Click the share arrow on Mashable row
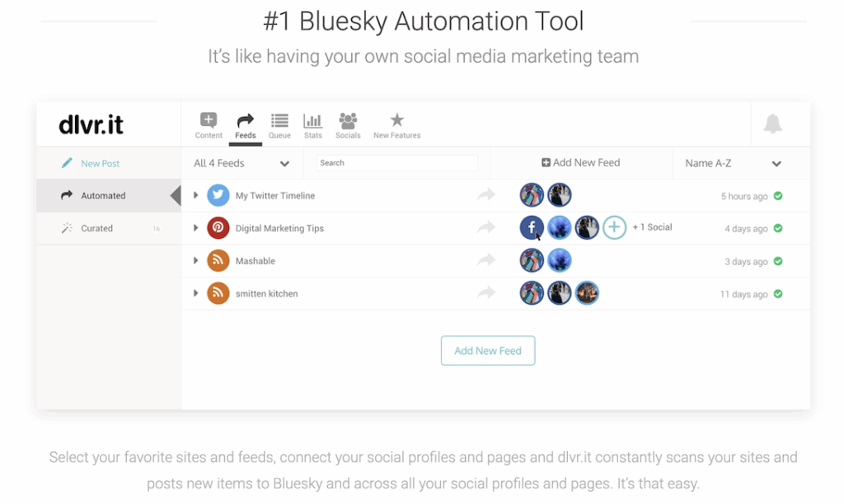The image size is (844, 504). (486, 259)
